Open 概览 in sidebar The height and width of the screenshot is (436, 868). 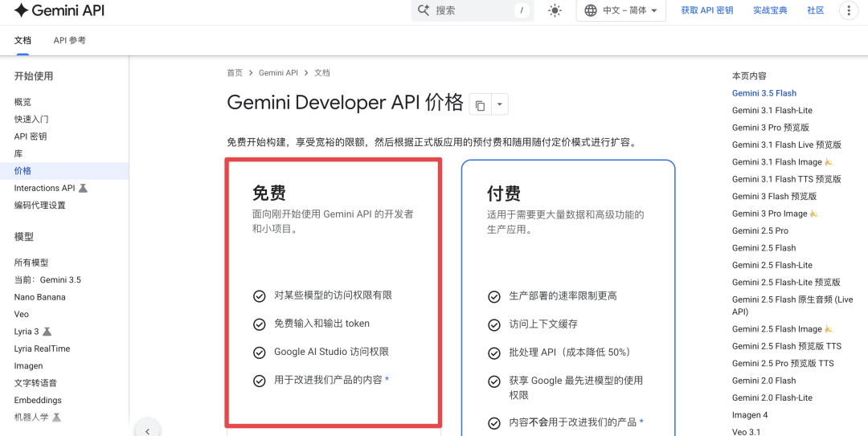pos(23,102)
